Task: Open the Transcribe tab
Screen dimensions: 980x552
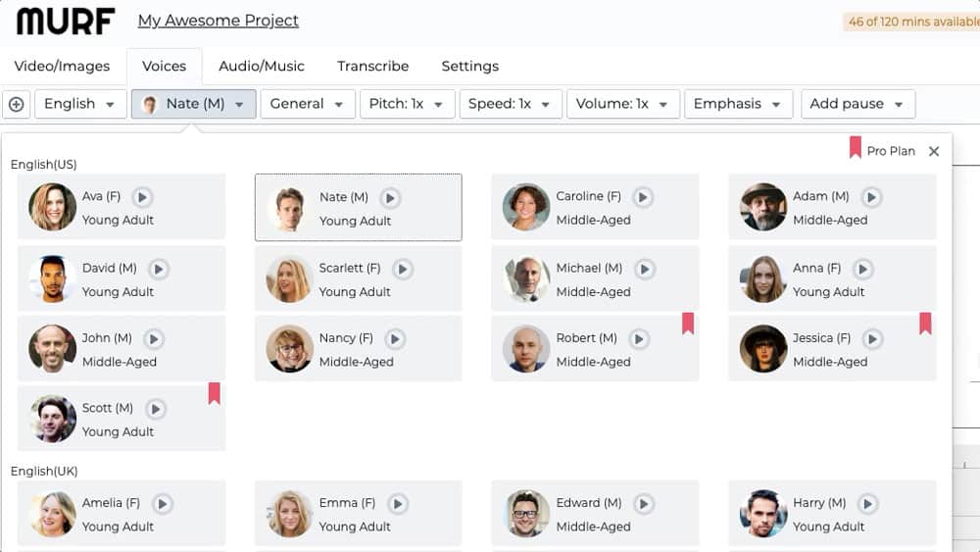Action: tap(372, 67)
